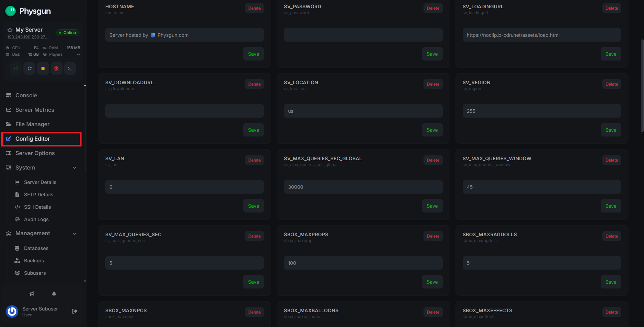Click the File Manager folder icon

tap(9, 124)
